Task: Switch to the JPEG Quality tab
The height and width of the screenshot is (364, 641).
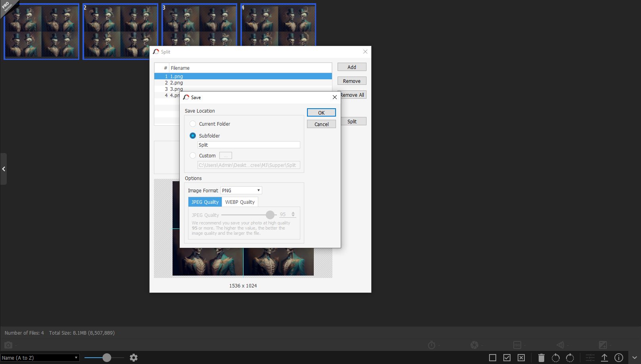Action: click(205, 202)
